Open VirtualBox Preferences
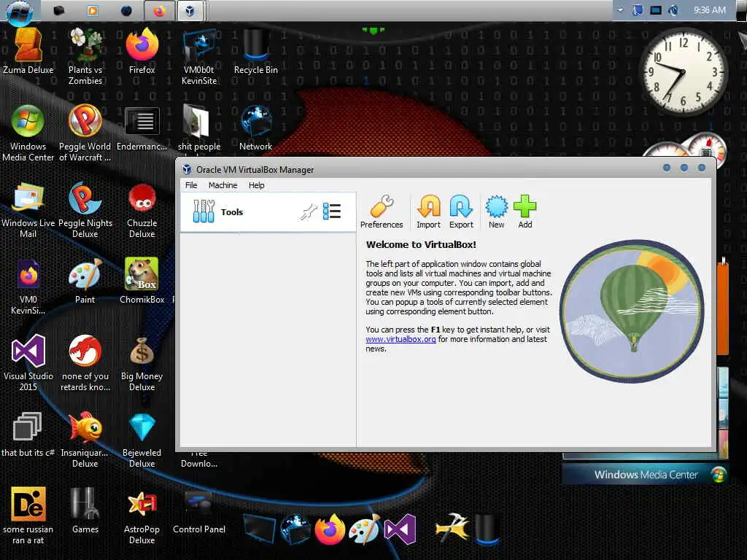 pyautogui.click(x=381, y=211)
